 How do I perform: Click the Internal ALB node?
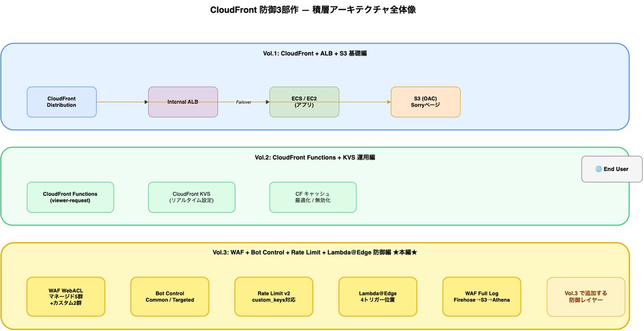tap(183, 102)
